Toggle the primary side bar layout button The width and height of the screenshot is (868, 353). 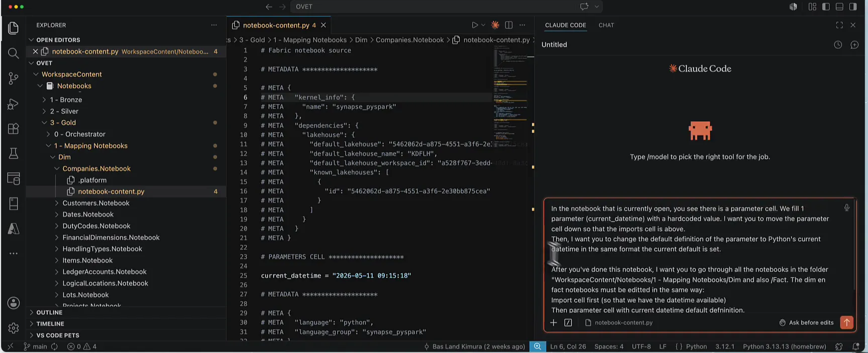[826, 7]
